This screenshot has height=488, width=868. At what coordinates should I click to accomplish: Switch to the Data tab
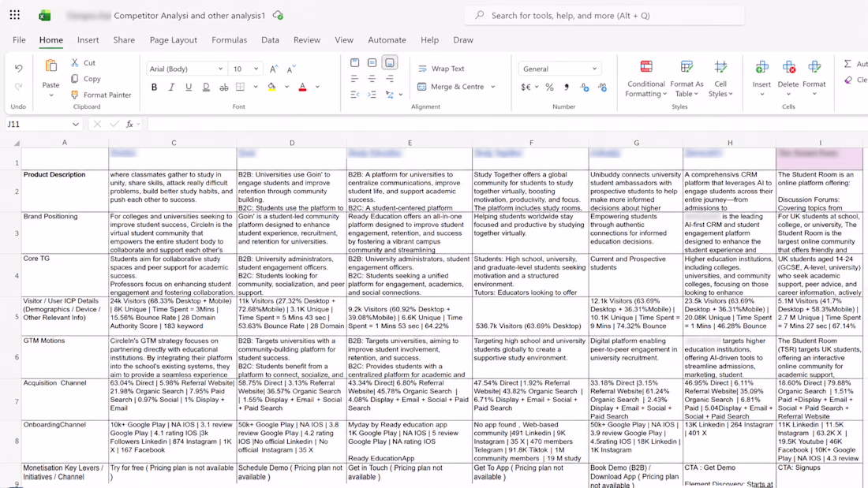[x=270, y=40]
